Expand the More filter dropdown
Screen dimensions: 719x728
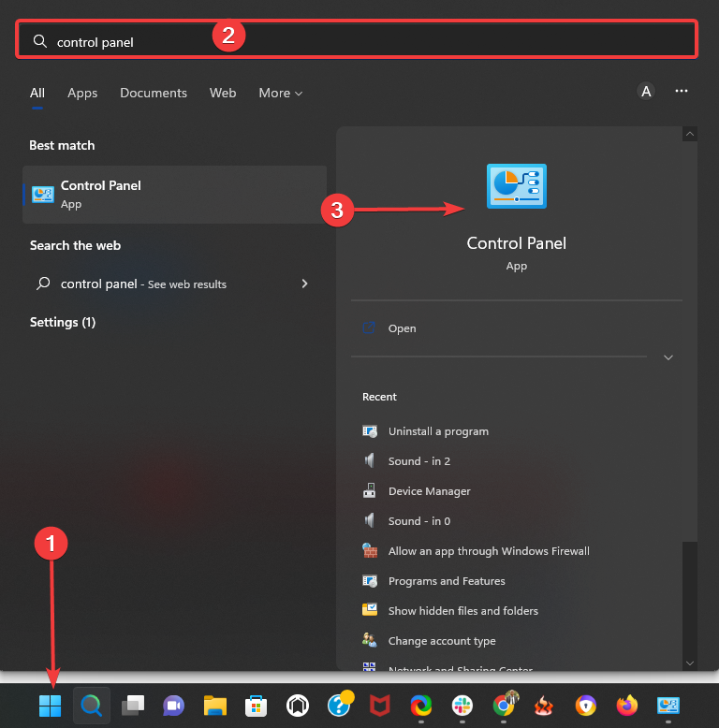pyautogui.click(x=281, y=94)
